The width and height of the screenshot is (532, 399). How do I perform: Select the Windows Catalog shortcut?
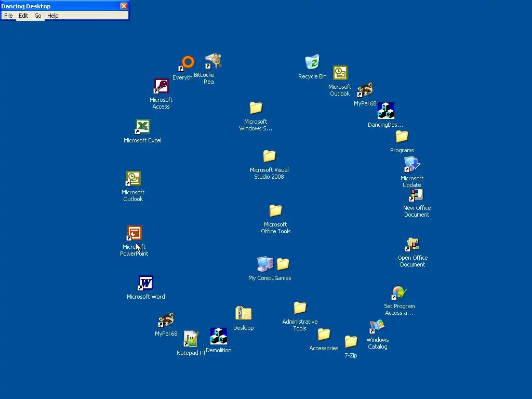[x=377, y=327]
